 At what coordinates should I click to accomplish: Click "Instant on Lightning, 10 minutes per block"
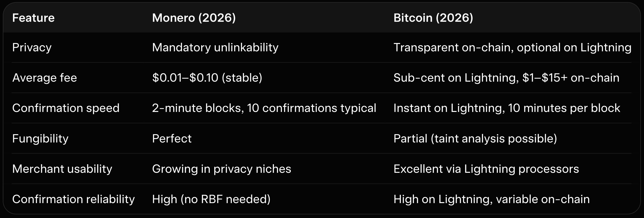[507, 108]
